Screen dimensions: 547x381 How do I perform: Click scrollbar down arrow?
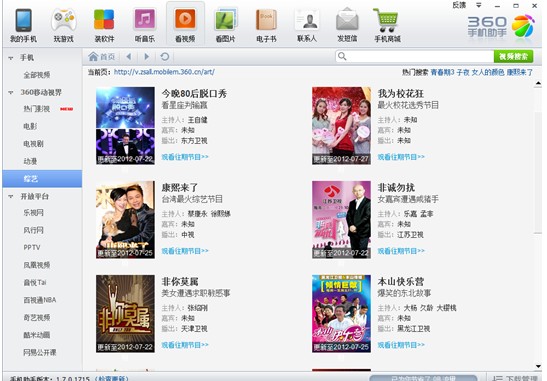tap(538, 366)
